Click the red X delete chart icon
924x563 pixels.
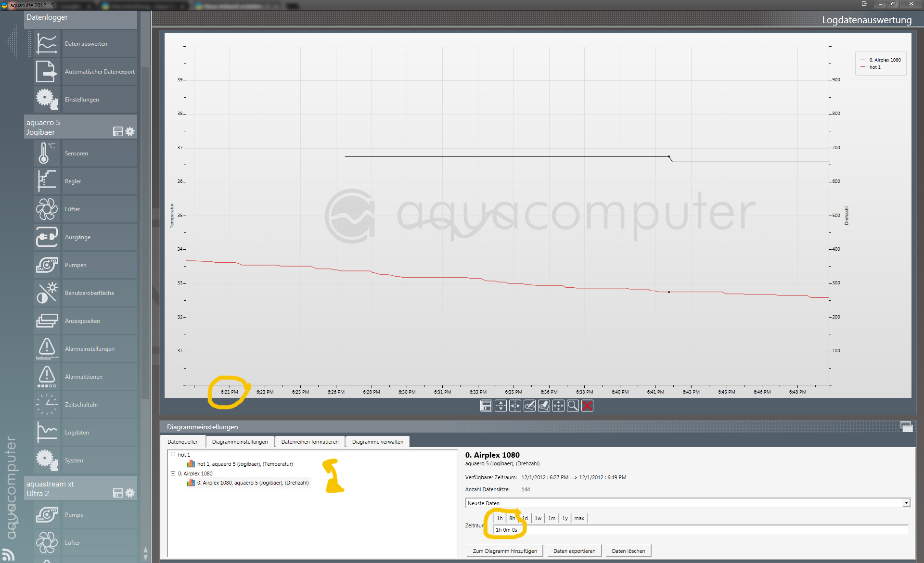click(587, 406)
